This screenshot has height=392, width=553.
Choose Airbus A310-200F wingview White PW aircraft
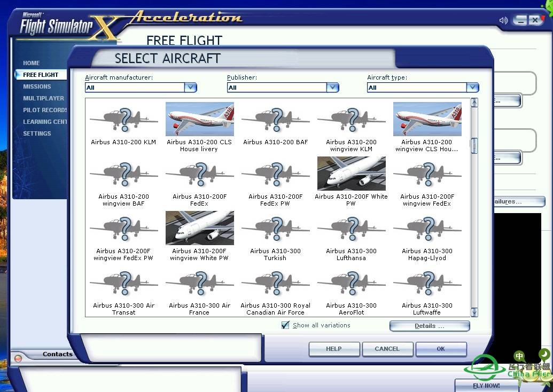(199, 228)
